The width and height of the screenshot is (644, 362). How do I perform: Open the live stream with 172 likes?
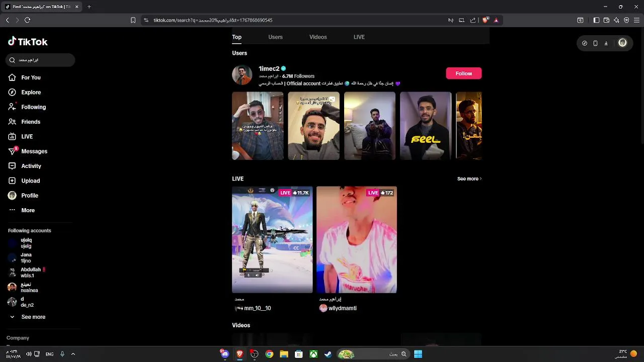pyautogui.click(x=357, y=240)
